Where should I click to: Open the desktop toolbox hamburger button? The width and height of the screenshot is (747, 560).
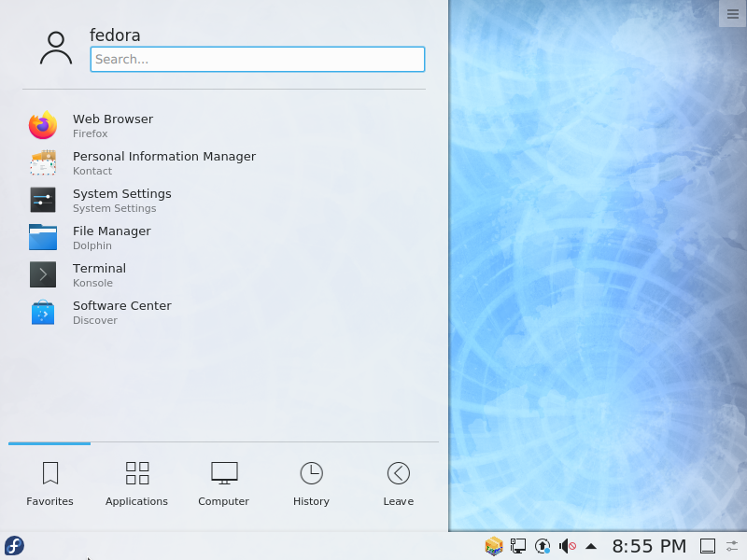pyautogui.click(x=733, y=14)
